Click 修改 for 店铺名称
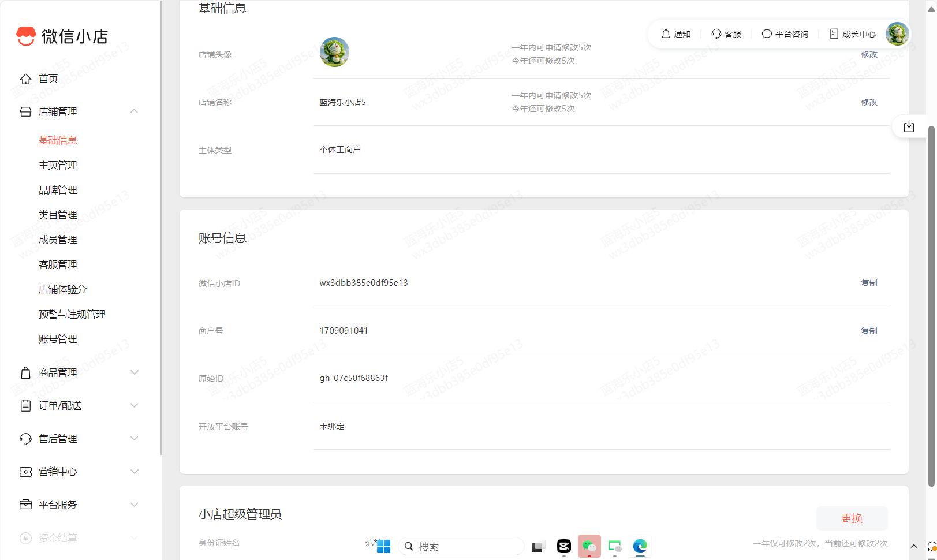The image size is (937, 560). click(869, 102)
